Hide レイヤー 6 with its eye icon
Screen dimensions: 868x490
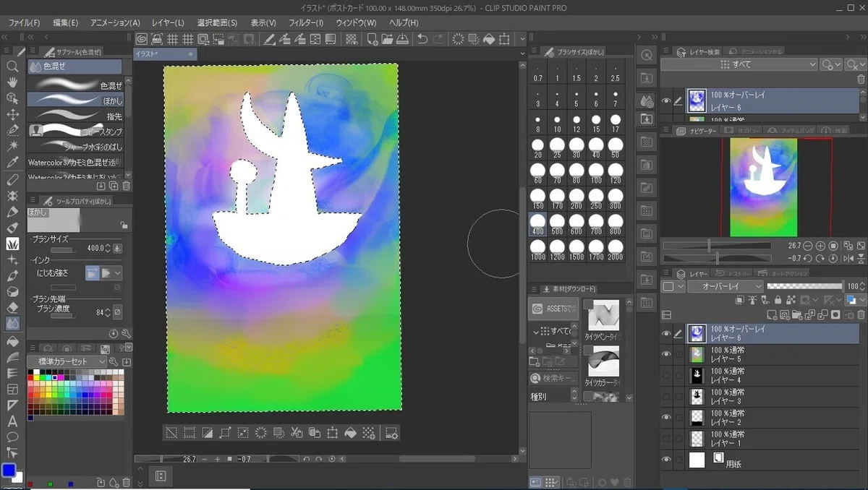[x=666, y=333]
